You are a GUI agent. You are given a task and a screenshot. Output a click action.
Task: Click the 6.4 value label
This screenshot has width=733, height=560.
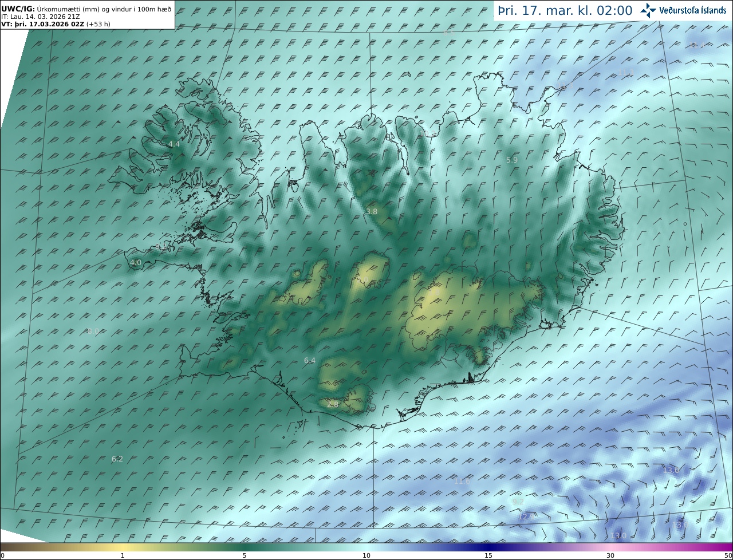310,361
